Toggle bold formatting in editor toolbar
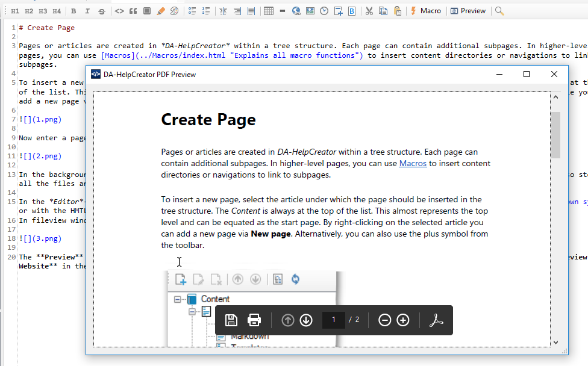This screenshot has height=366, width=588. coord(73,11)
